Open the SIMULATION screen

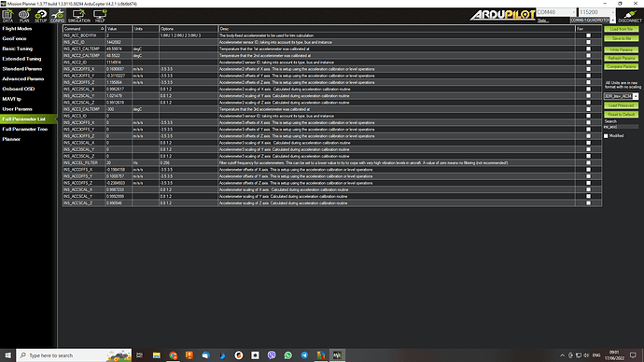click(x=78, y=16)
